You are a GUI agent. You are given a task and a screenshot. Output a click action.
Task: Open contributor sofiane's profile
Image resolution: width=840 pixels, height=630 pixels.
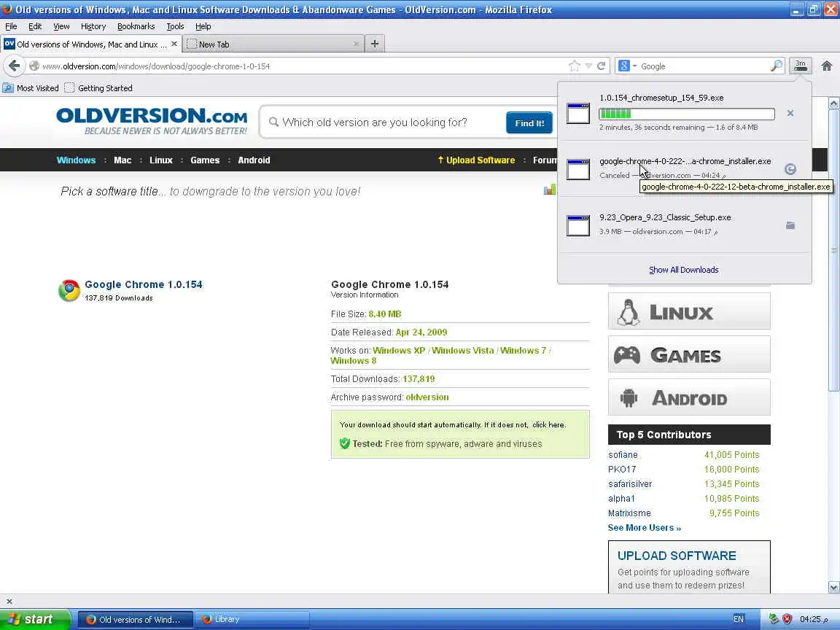coord(623,455)
